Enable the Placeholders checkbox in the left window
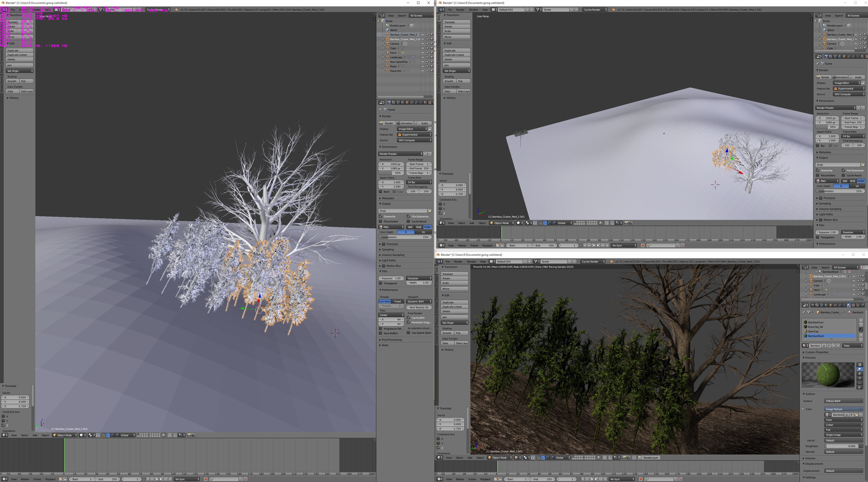 pyautogui.click(x=381, y=222)
